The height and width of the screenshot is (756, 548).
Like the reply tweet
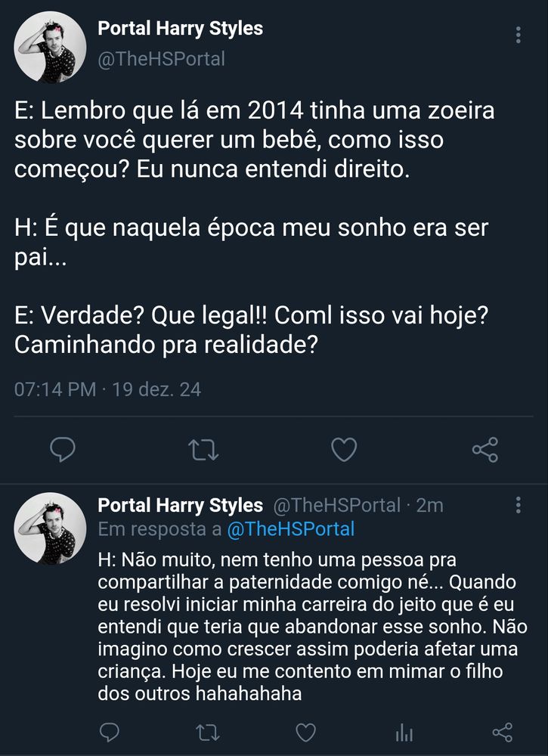305,732
